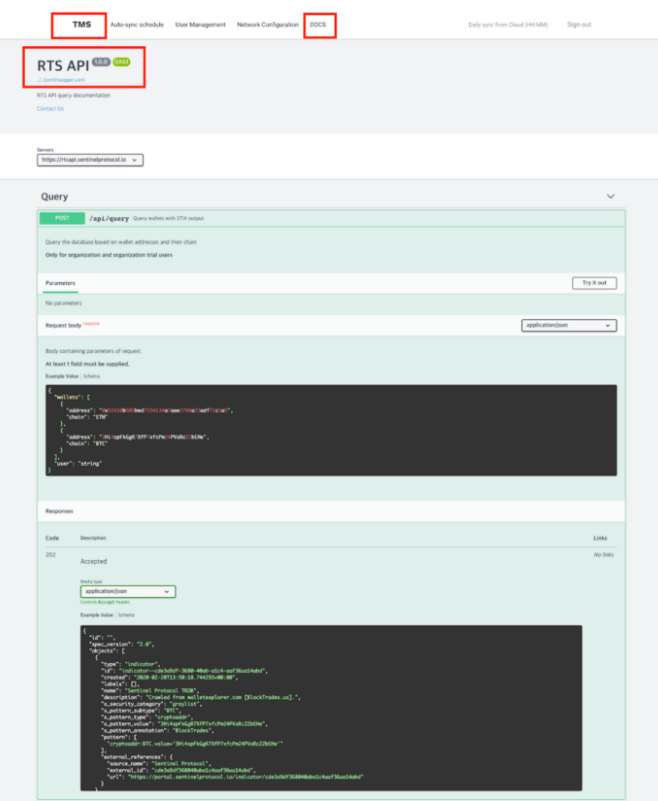Click the green POST method badge
658x801 pixels.
[x=62, y=218]
